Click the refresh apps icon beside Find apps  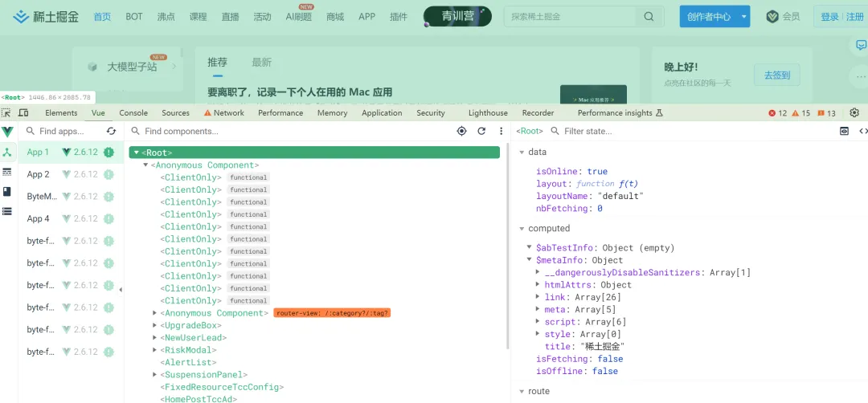point(111,131)
